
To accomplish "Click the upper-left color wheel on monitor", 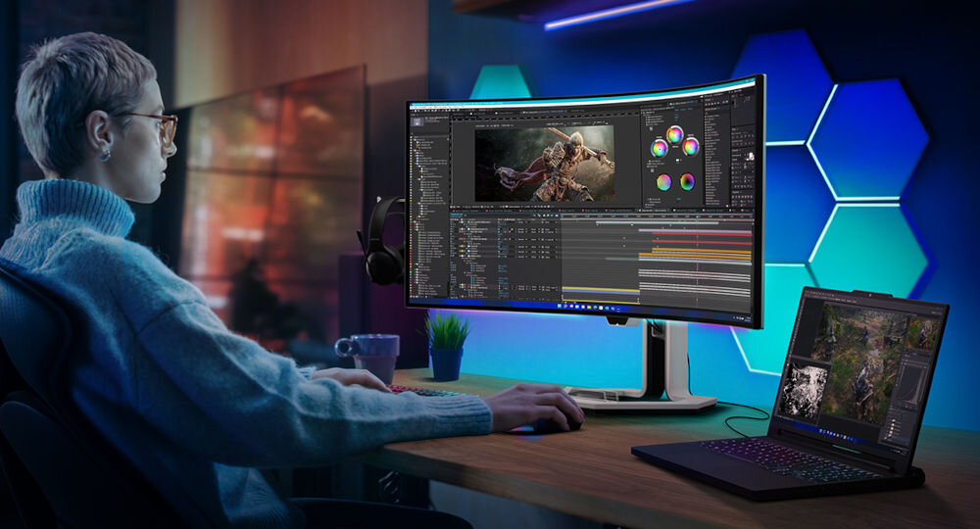I will click(x=659, y=149).
